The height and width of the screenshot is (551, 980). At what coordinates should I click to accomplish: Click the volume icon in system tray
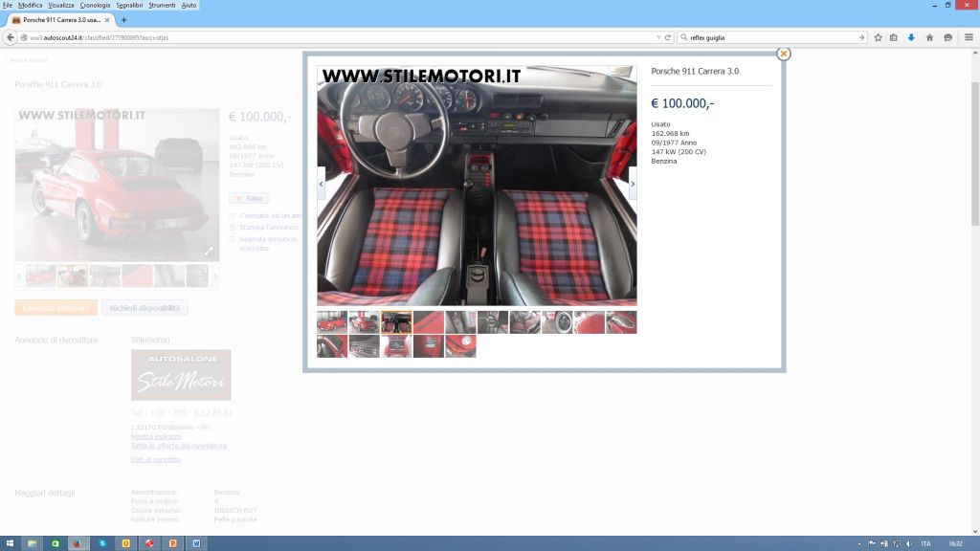coord(909,544)
